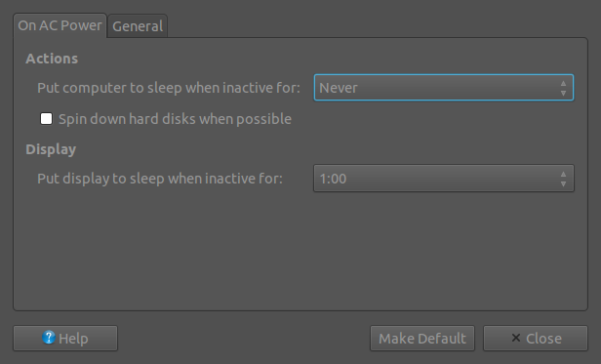The width and height of the screenshot is (601, 364).
Task: Click the Actions section heading
Action: click(52, 59)
